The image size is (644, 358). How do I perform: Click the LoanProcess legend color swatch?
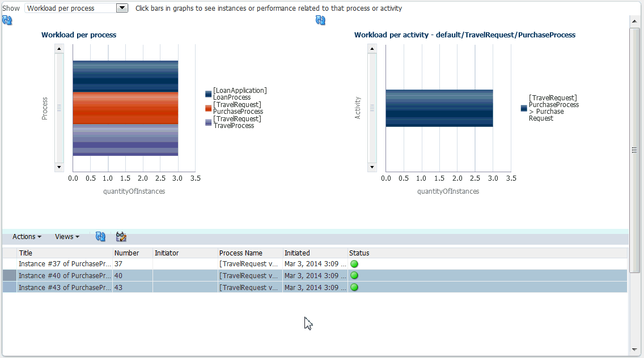[208, 94]
